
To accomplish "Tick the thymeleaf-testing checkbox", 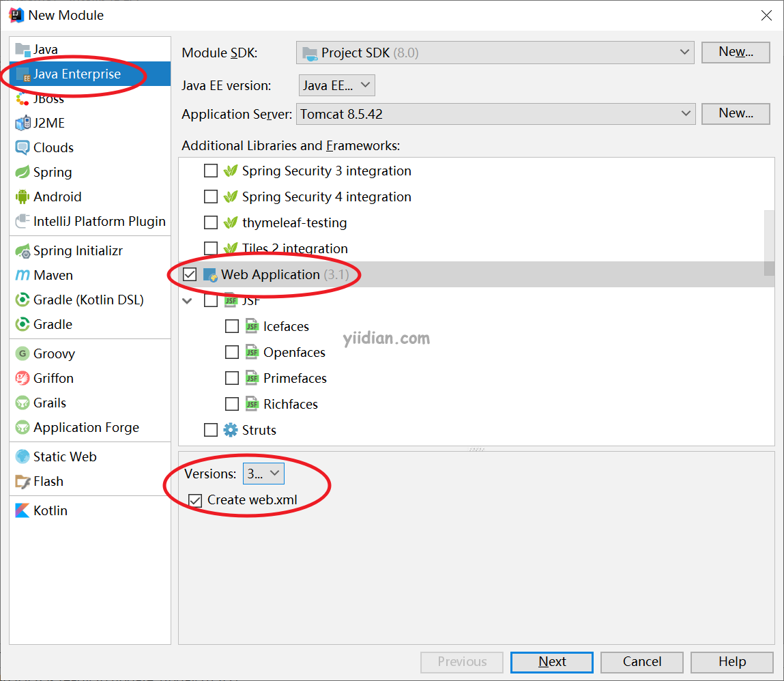I will point(211,222).
